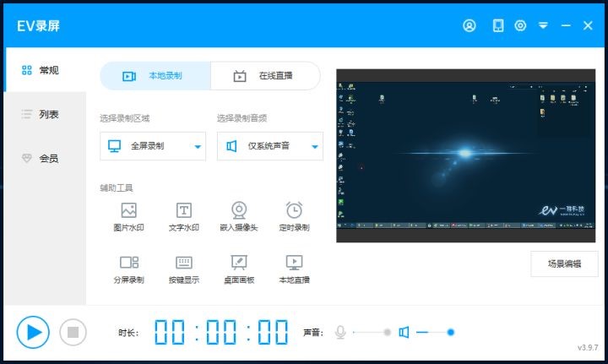Screen dimensions: 608x364
Task: Select 在线直播 mode tab
Action: point(266,76)
